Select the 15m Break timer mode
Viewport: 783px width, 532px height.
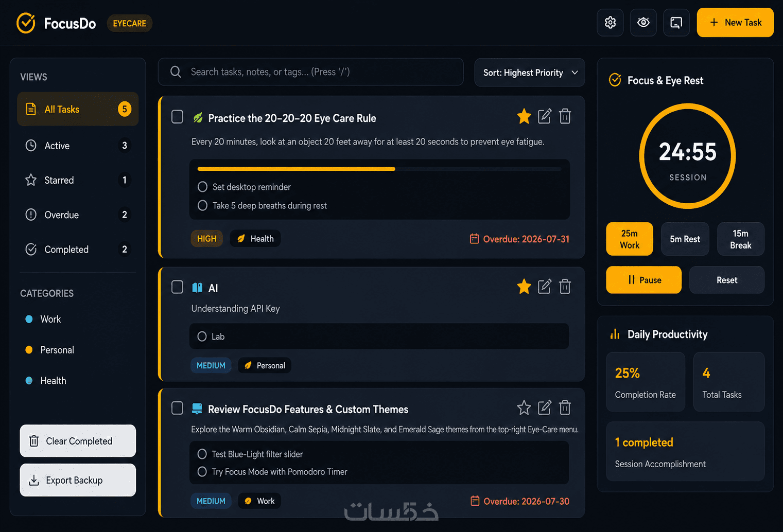[741, 239]
